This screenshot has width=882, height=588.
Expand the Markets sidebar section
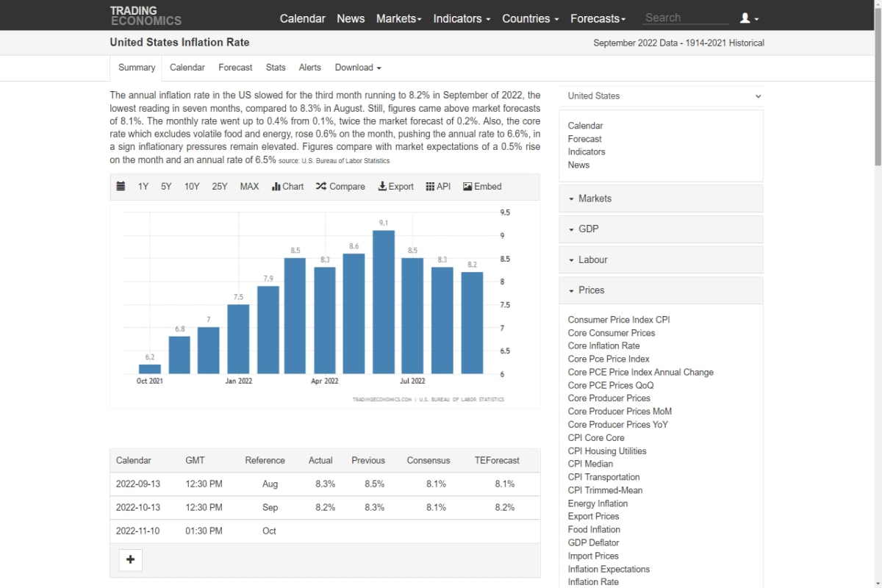tap(661, 198)
